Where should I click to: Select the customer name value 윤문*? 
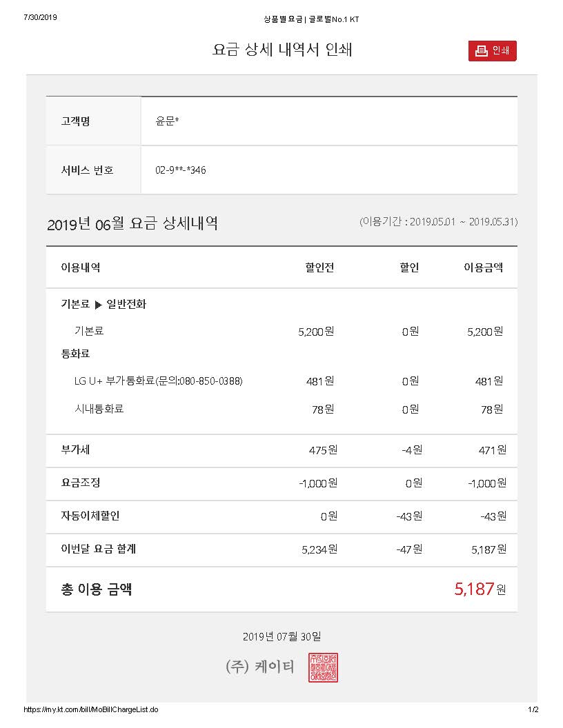(x=168, y=121)
